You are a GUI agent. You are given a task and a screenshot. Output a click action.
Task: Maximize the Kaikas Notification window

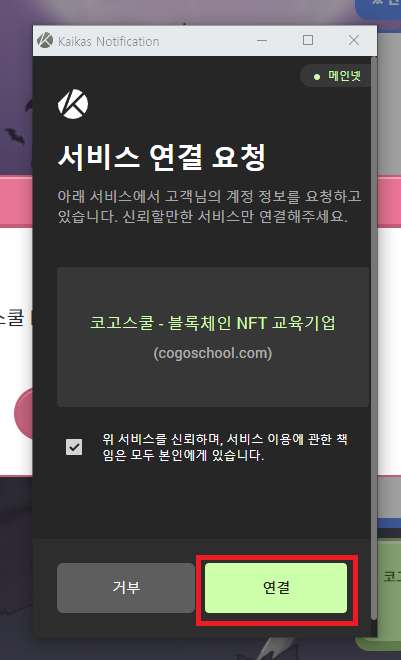pyautogui.click(x=308, y=40)
